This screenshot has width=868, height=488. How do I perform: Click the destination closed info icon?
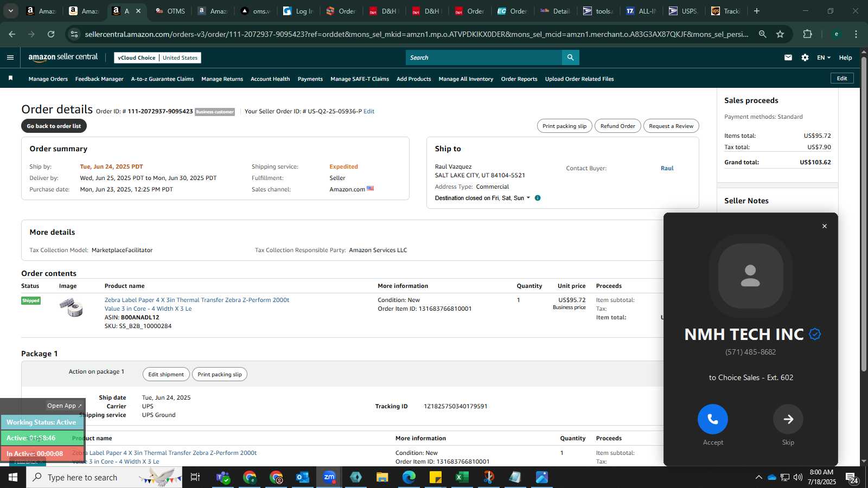[x=538, y=198]
